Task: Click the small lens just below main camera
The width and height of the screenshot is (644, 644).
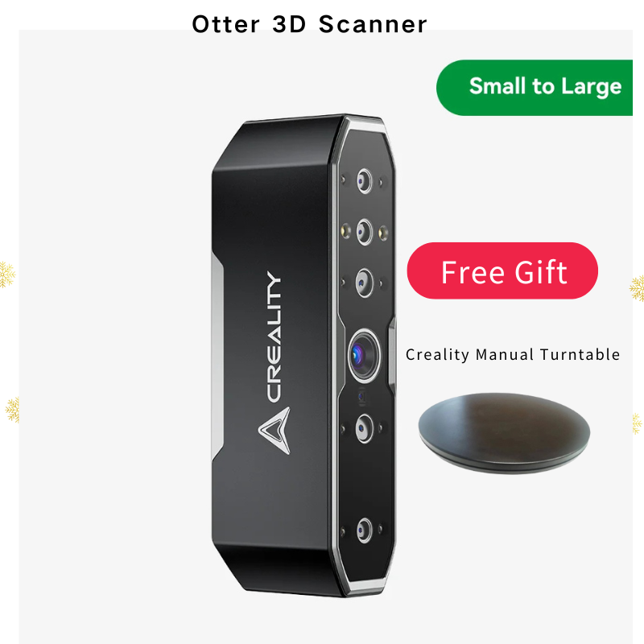Action: pos(364,429)
